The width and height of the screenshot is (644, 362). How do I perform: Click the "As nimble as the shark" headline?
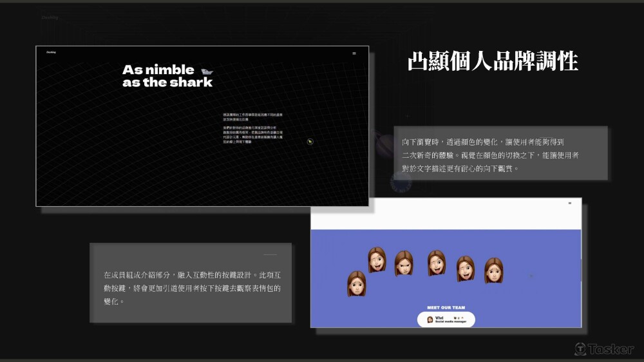tap(167, 76)
